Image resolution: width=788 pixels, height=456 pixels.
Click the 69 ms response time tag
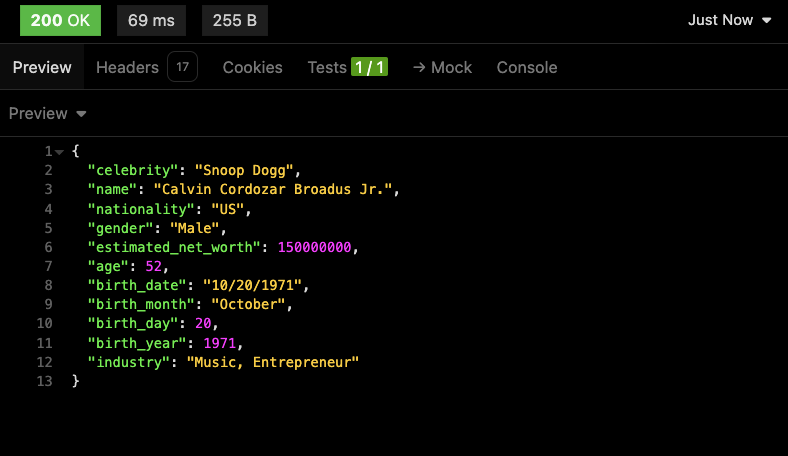click(151, 21)
